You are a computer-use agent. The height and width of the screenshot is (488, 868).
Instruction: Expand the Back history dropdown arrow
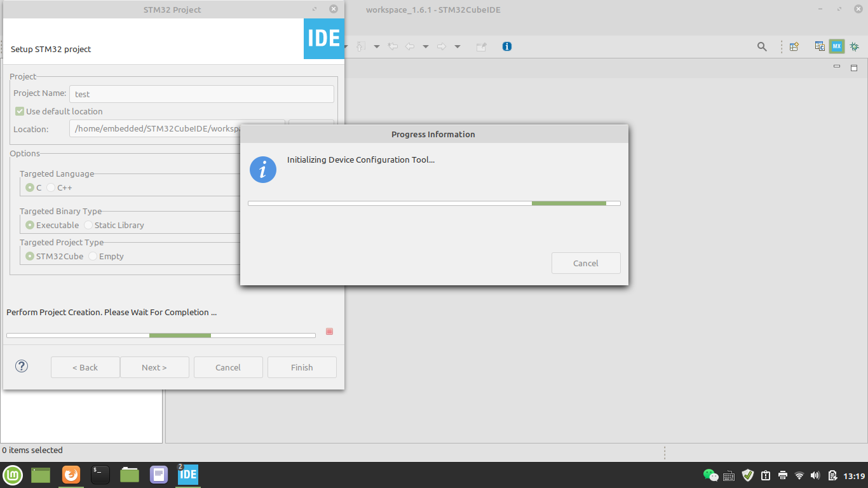425,46
